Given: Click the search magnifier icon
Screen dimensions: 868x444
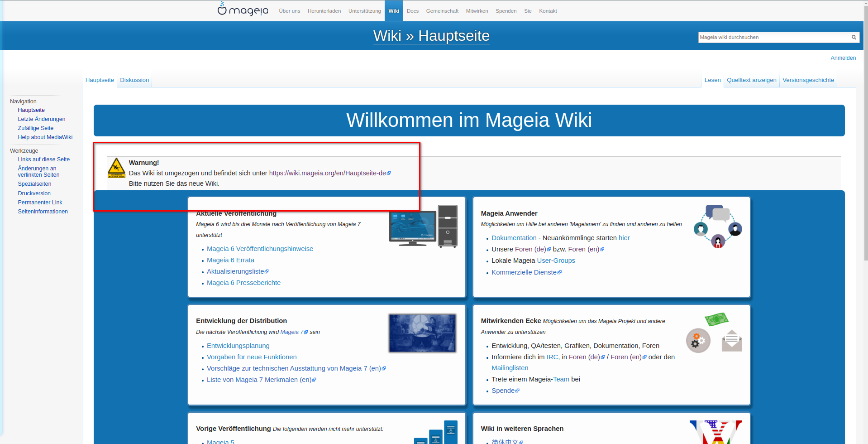Looking at the screenshot, I should pyautogui.click(x=854, y=37).
